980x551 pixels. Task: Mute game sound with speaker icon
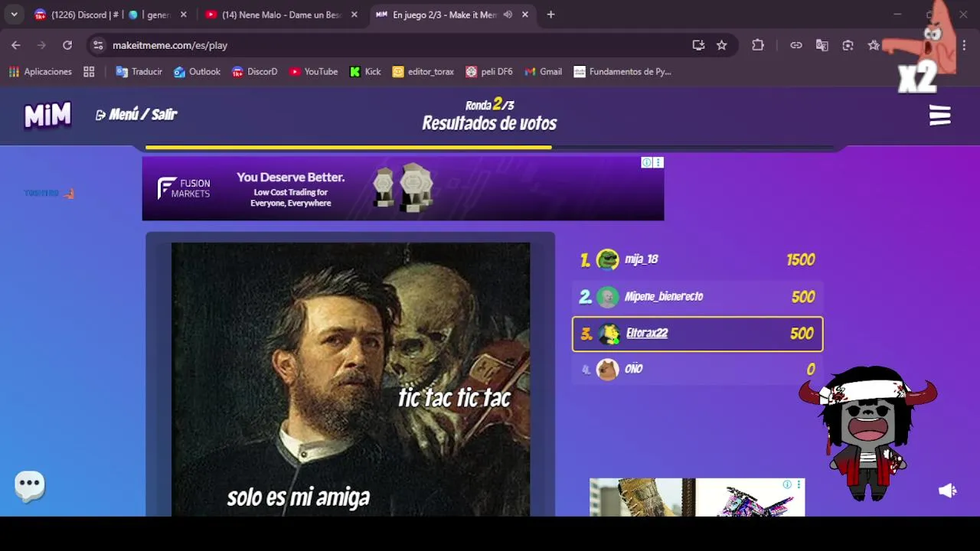pyautogui.click(x=948, y=491)
